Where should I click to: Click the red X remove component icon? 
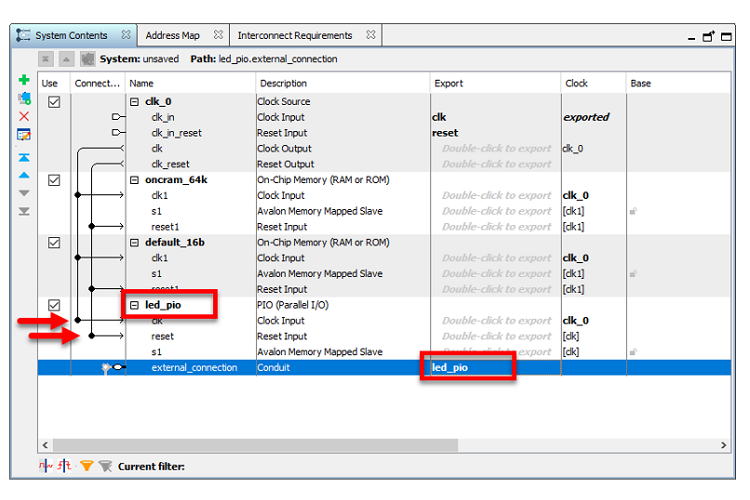[x=24, y=116]
